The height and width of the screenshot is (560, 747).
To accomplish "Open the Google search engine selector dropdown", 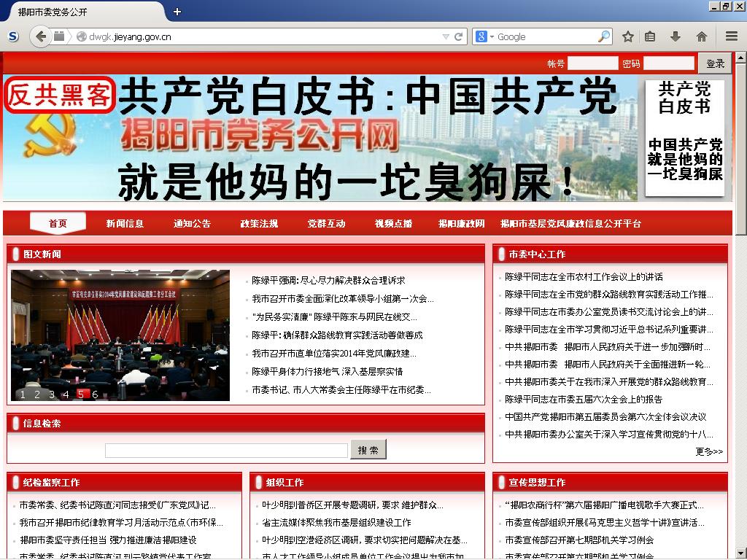I will click(x=485, y=36).
